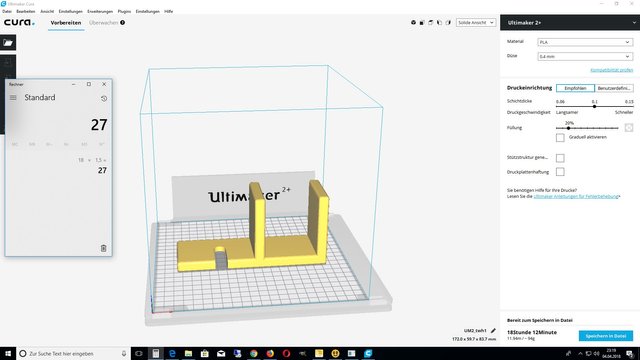Launch Google Chrome from the taskbar
The height and width of the screenshot is (360, 640).
(253, 353)
